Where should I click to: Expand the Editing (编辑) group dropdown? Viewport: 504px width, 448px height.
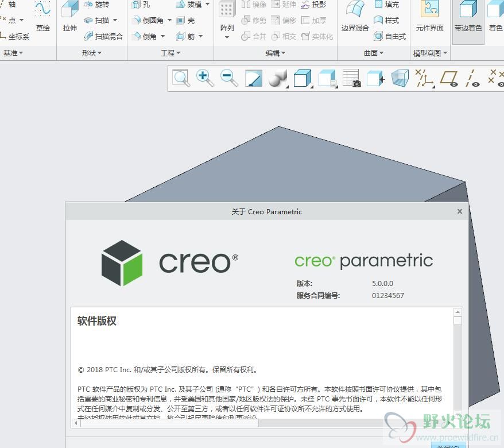pyautogui.click(x=276, y=53)
